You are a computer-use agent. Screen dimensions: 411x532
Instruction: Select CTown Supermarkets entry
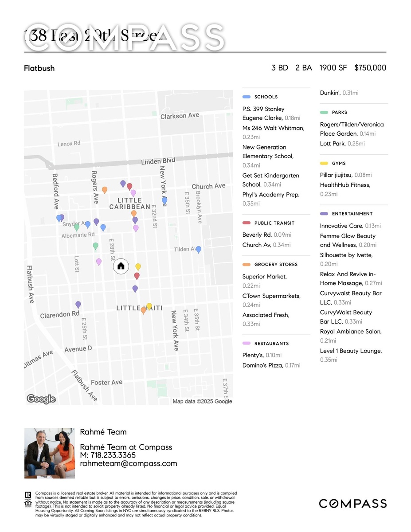point(271,300)
